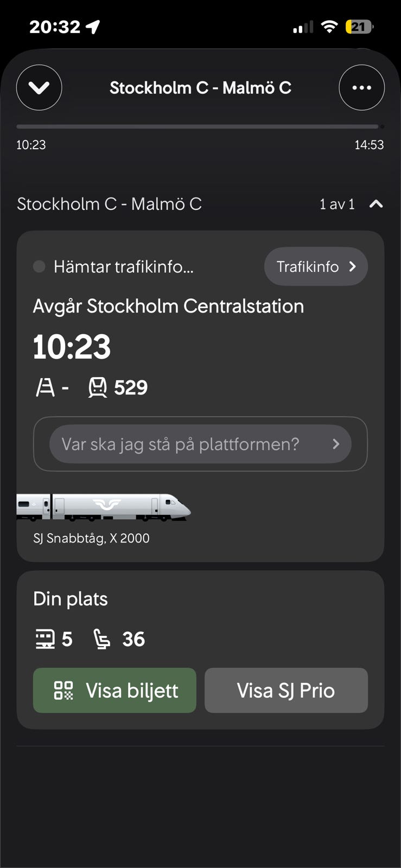This screenshot has width=401, height=868.
Task: Tap the collapse-down chevron button
Action: pyautogui.click(x=39, y=87)
